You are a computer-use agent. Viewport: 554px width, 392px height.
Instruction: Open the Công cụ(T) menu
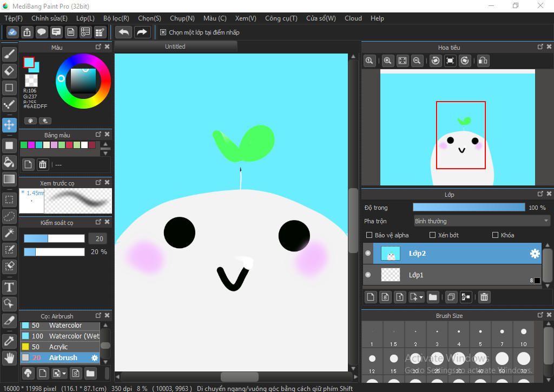coord(281,18)
